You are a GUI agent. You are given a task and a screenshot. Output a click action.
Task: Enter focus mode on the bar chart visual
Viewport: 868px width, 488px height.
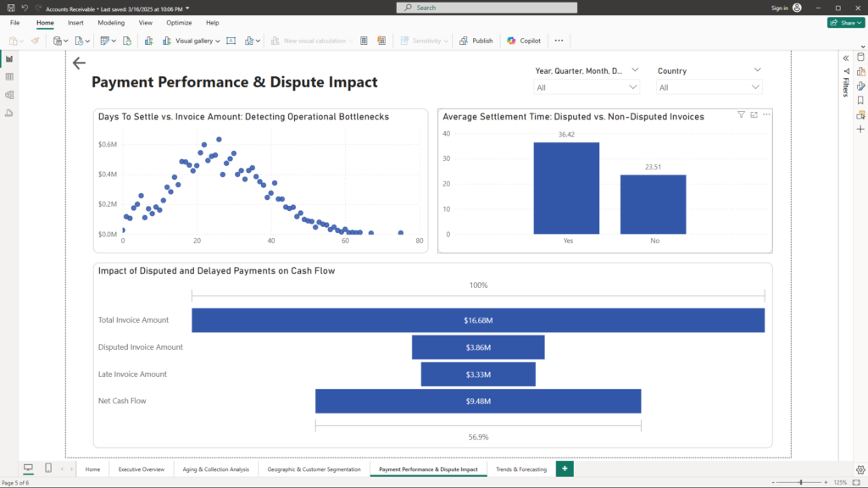(754, 114)
